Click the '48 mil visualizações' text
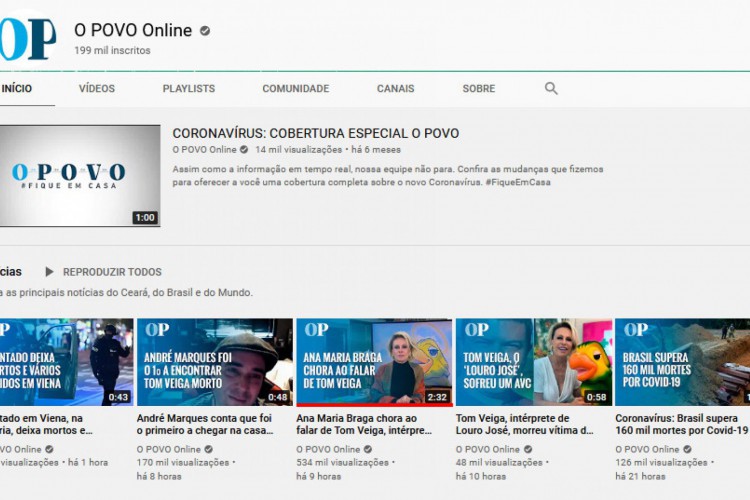Viewport: 750px width, 500px height. point(499,462)
